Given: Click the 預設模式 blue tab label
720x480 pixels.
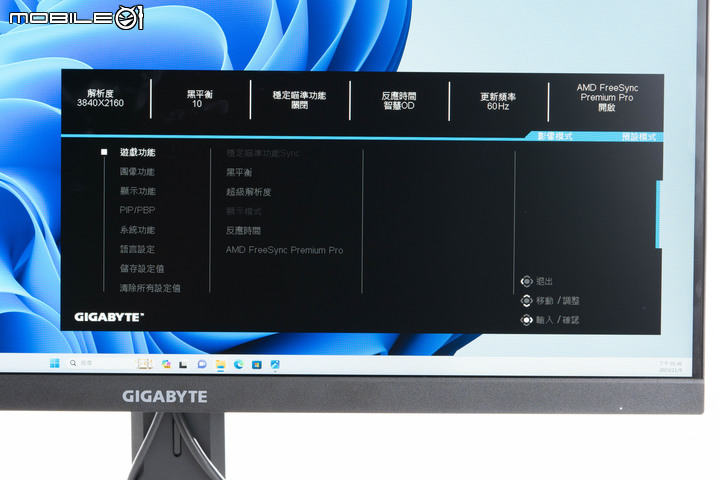Looking at the screenshot, I should (x=639, y=137).
